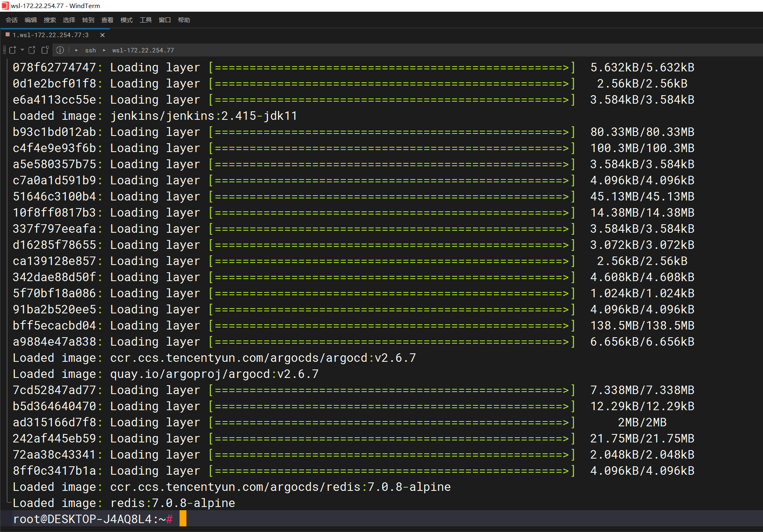763x532 pixels.
Task: Click layer ID '5f70bf18a086'
Action: (54, 293)
